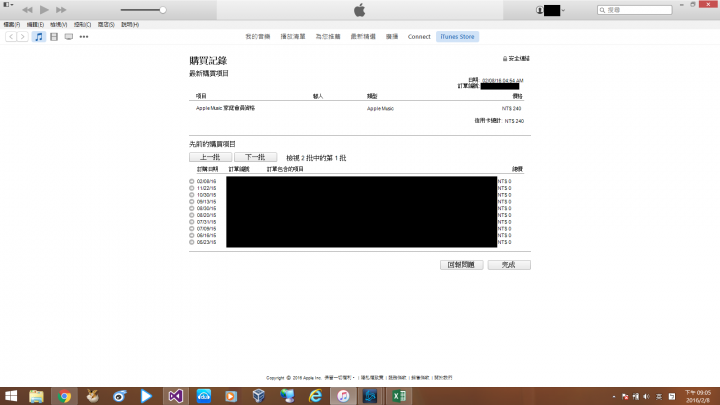Switch to the iTunes Store tab

coord(457,36)
